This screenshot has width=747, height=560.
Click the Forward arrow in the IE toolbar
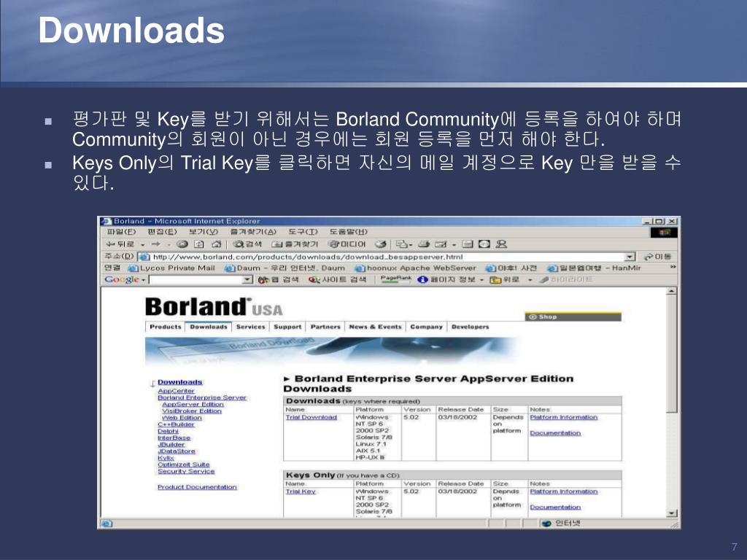coord(156,244)
